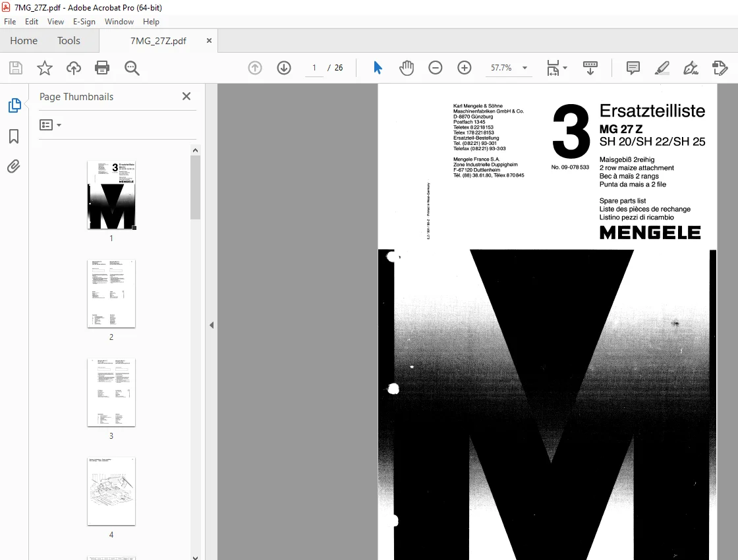
Task: Click the 57.7% zoom value field
Action: tap(501, 68)
